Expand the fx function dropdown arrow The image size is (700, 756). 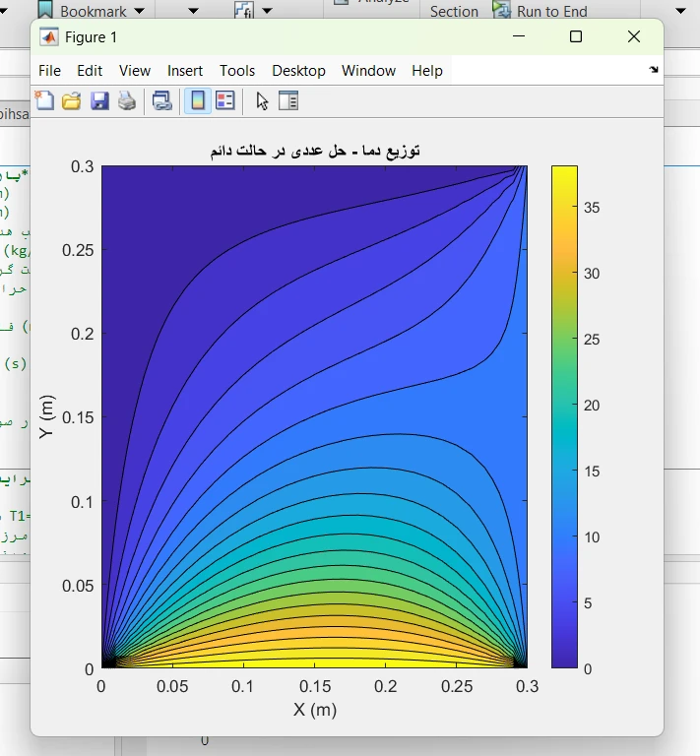pyautogui.click(x=269, y=11)
